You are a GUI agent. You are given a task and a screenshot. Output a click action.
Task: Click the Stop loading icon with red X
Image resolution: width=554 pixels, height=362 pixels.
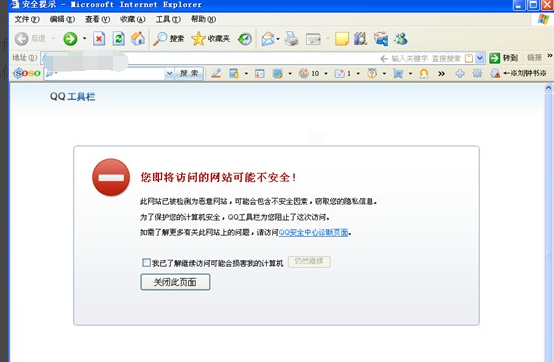click(x=99, y=38)
